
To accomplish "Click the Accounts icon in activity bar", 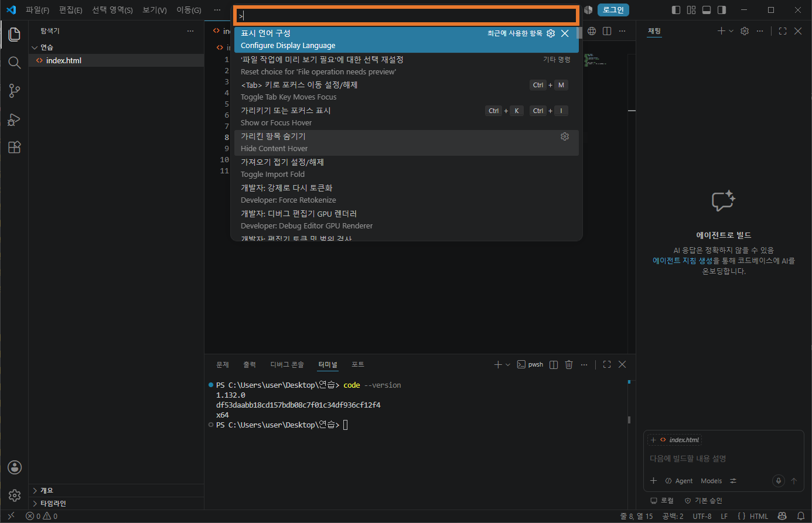I will click(x=15, y=467).
